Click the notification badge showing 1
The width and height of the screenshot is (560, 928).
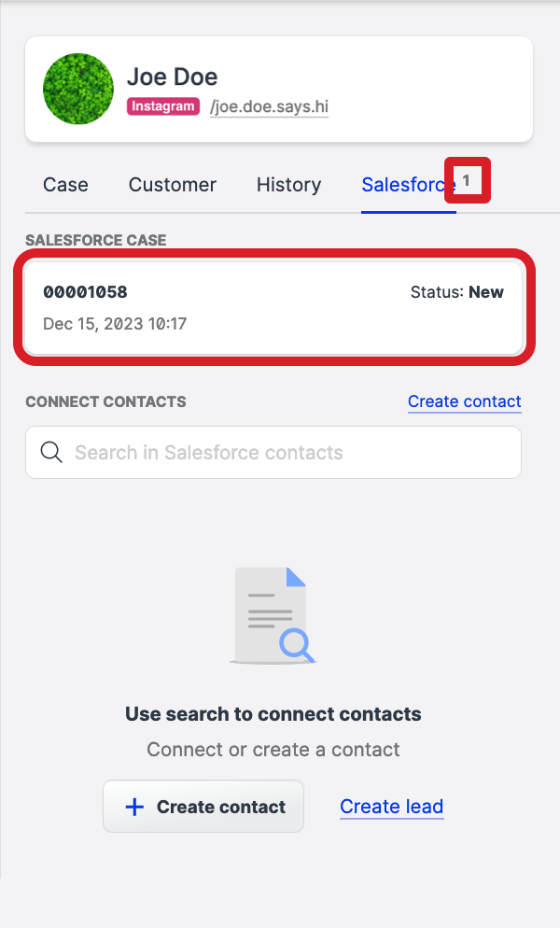point(467,180)
